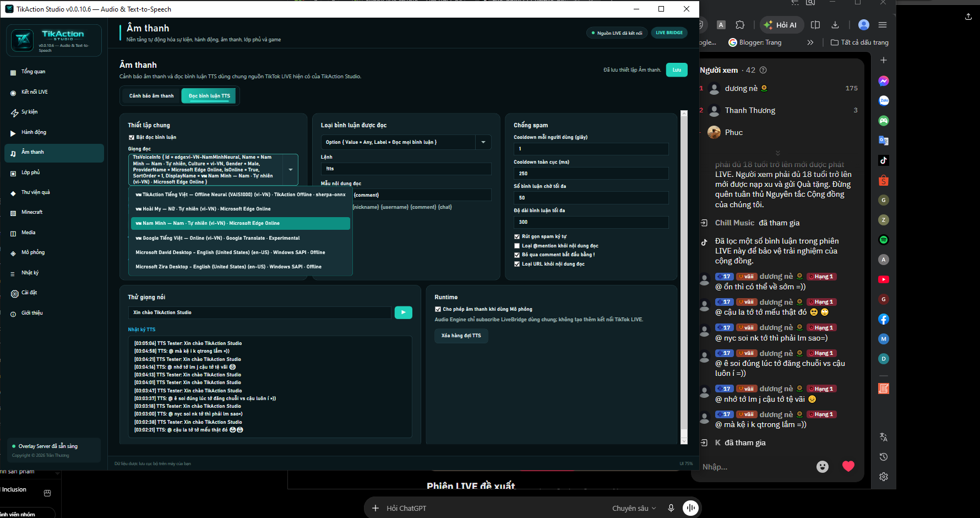980x518 pixels.
Task: Open Spotify in the browser sidebar
Action: click(884, 240)
